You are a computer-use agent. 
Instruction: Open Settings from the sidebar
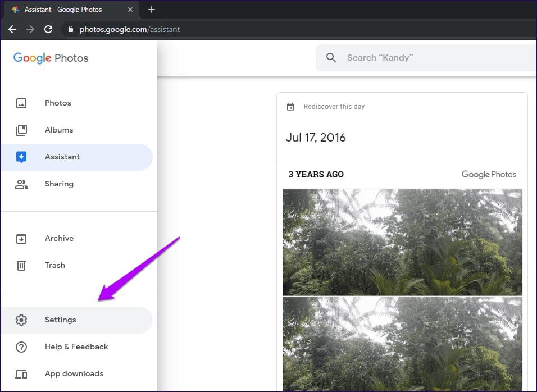point(77,320)
